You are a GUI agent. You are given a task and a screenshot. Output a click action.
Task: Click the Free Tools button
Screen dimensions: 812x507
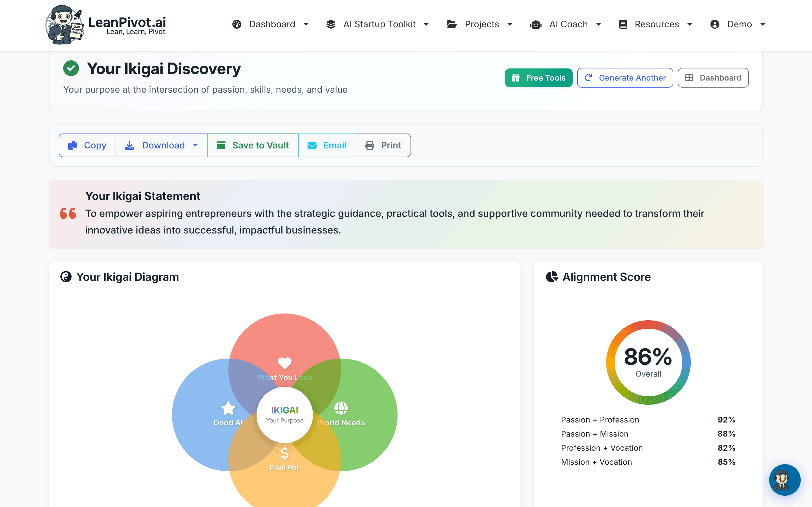tap(538, 77)
